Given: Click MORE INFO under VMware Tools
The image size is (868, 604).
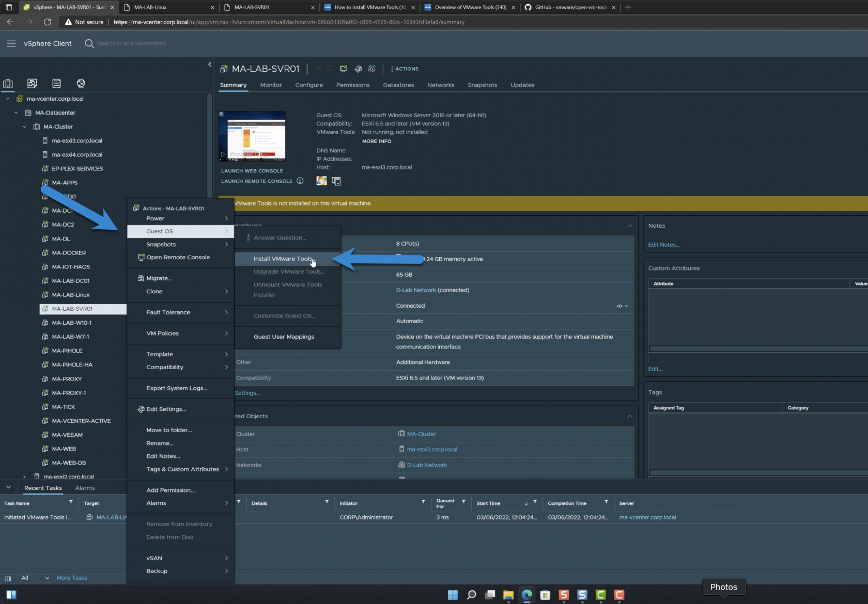Looking at the screenshot, I should (x=377, y=141).
